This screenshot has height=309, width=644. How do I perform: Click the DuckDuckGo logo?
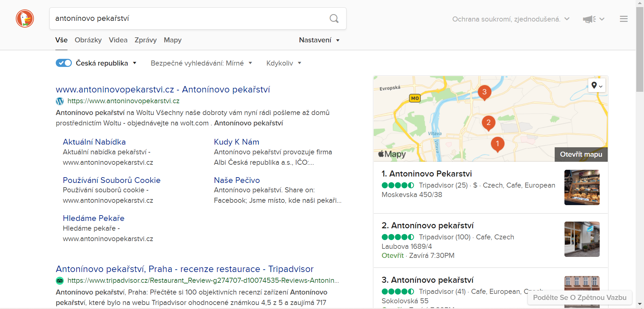click(25, 18)
